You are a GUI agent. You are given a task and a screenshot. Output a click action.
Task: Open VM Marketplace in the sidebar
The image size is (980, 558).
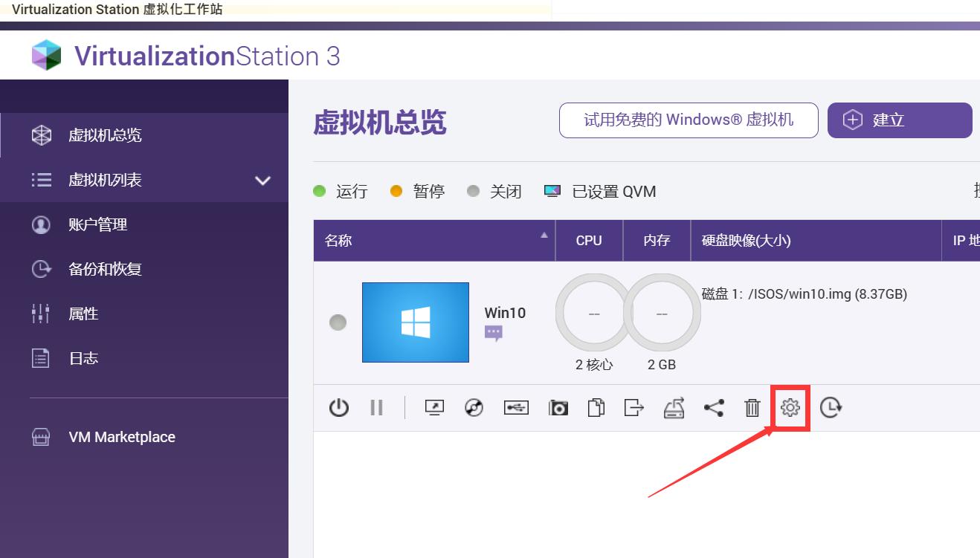tap(121, 437)
